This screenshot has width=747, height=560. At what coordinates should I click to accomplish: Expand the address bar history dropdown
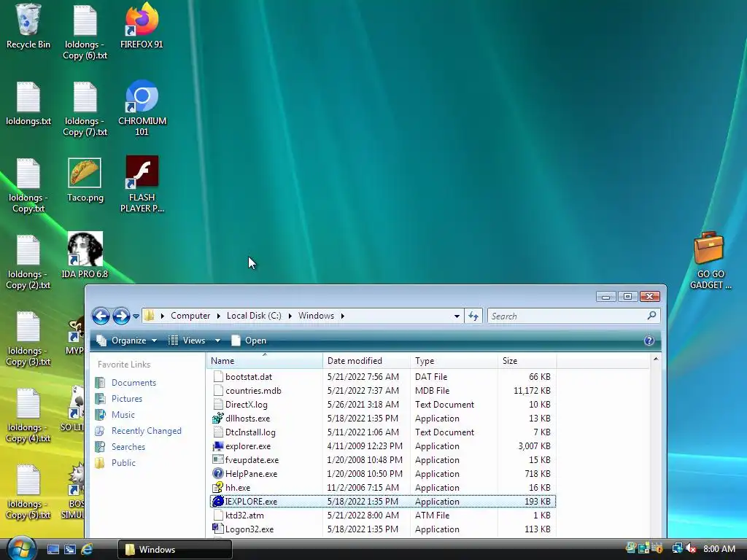point(457,316)
